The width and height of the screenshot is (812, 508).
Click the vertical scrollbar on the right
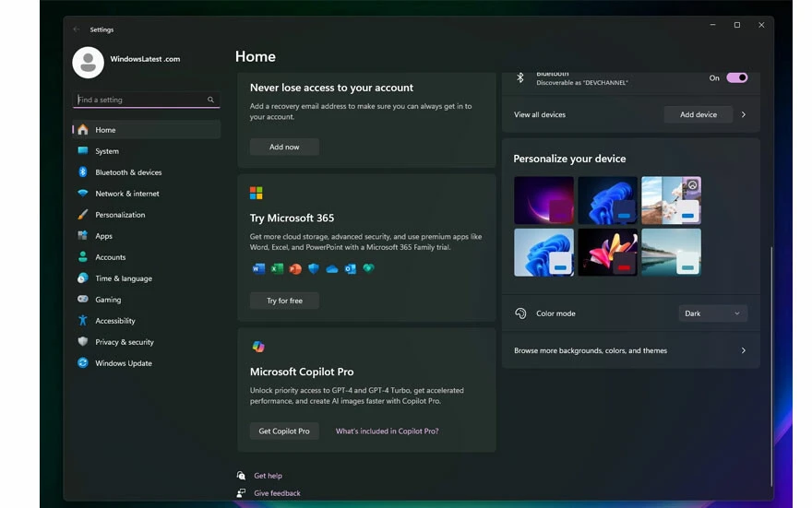(771, 366)
